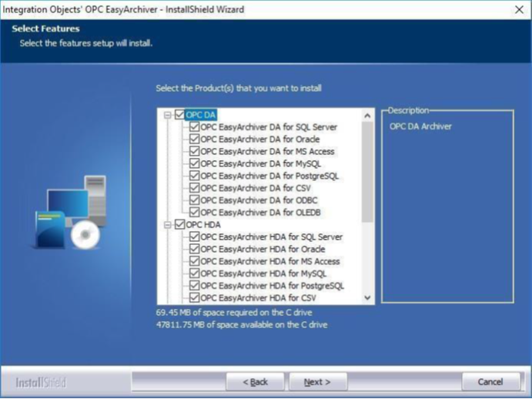This screenshot has height=399, width=532.
Task: Toggle OPC EasyArchiver HDA for Oracle checkbox
Action: (195, 250)
